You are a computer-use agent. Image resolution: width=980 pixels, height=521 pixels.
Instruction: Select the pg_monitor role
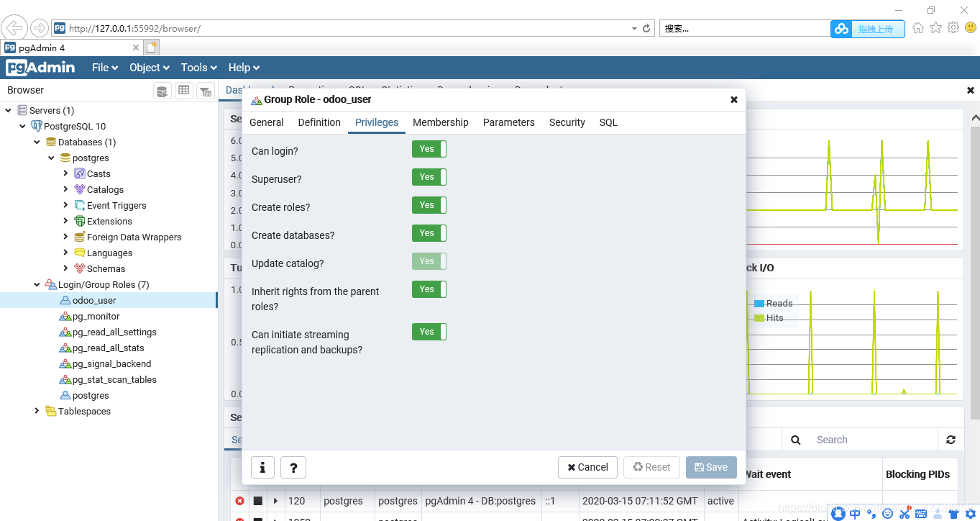[96, 316]
